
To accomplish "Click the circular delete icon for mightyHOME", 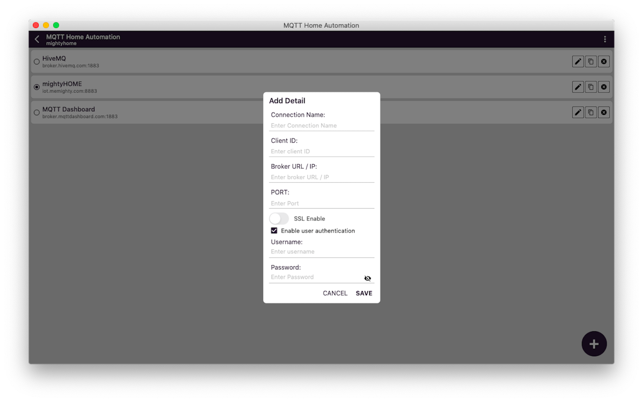I will 604,87.
